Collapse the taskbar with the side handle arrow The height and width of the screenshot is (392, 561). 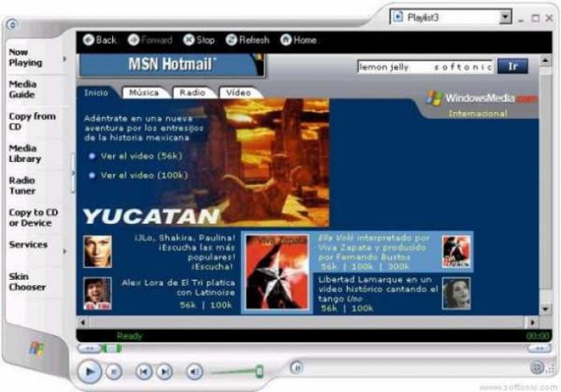(73, 173)
